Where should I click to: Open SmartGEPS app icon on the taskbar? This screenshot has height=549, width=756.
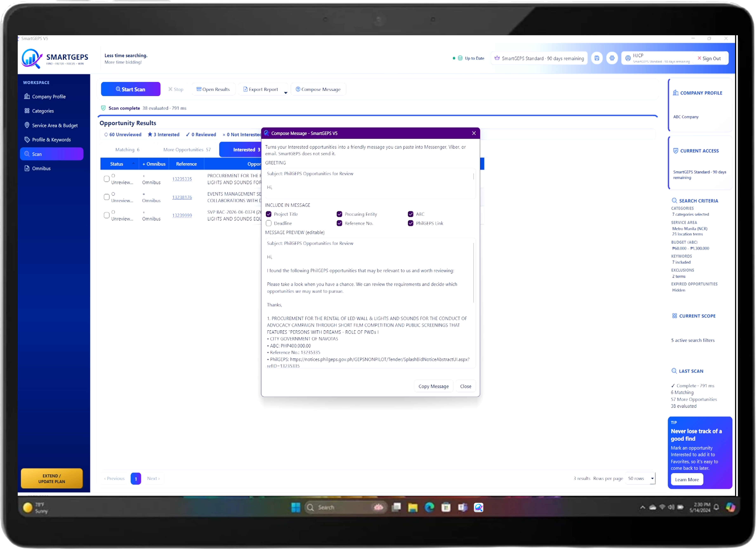(479, 507)
